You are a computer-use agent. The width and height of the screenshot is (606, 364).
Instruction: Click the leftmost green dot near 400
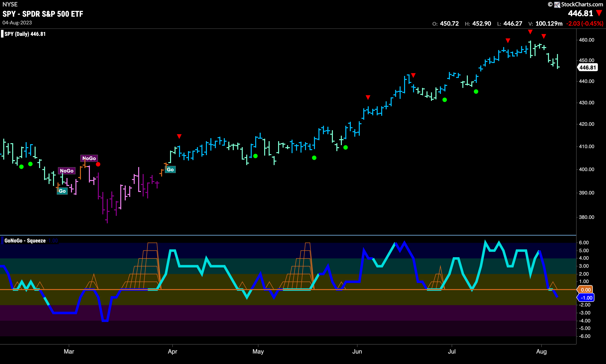click(x=21, y=167)
